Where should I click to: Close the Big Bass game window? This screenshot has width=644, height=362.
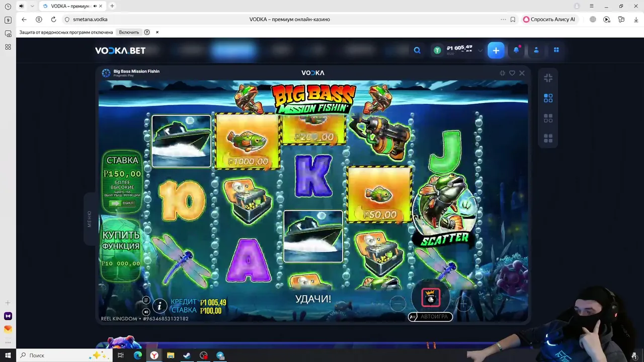click(522, 73)
